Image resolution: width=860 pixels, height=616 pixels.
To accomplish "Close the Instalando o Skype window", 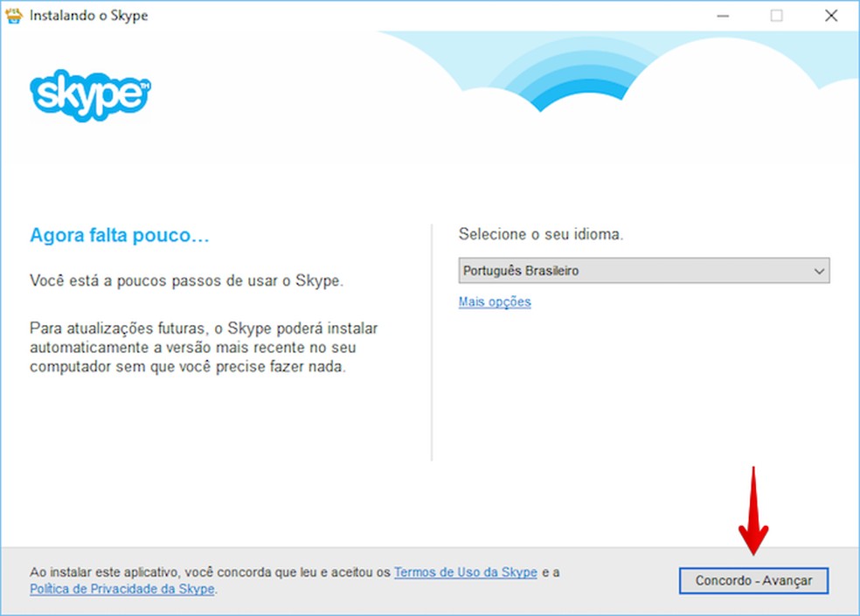I will [831, 16].
